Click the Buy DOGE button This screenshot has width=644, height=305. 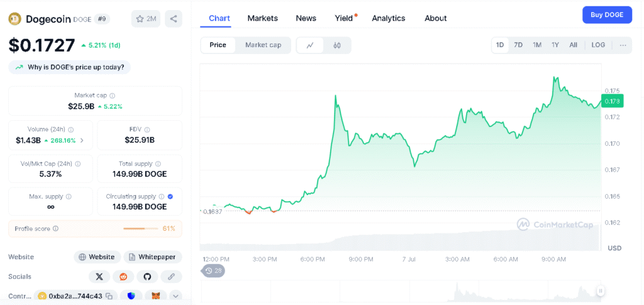607,15
